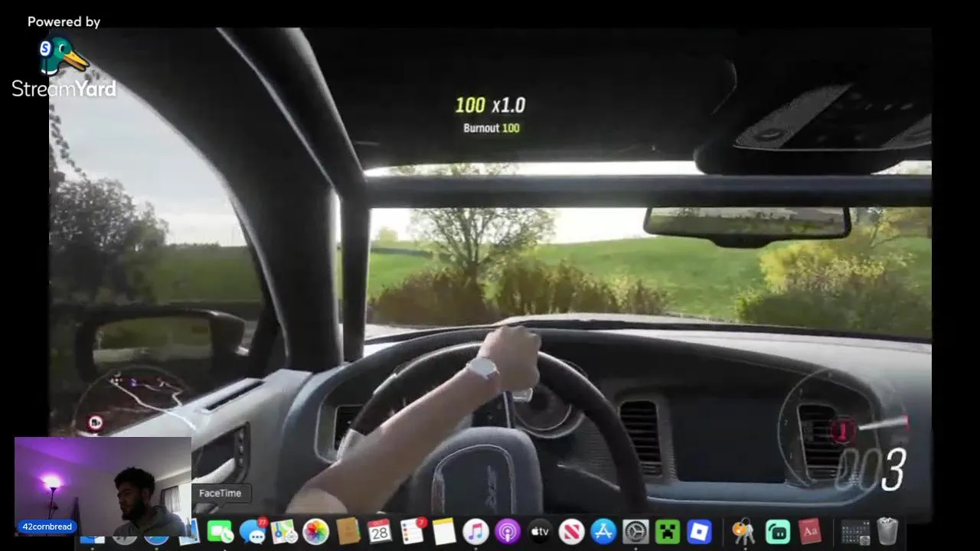Launch Maps from the dock

pyautogui.click(x=284, y=531)
